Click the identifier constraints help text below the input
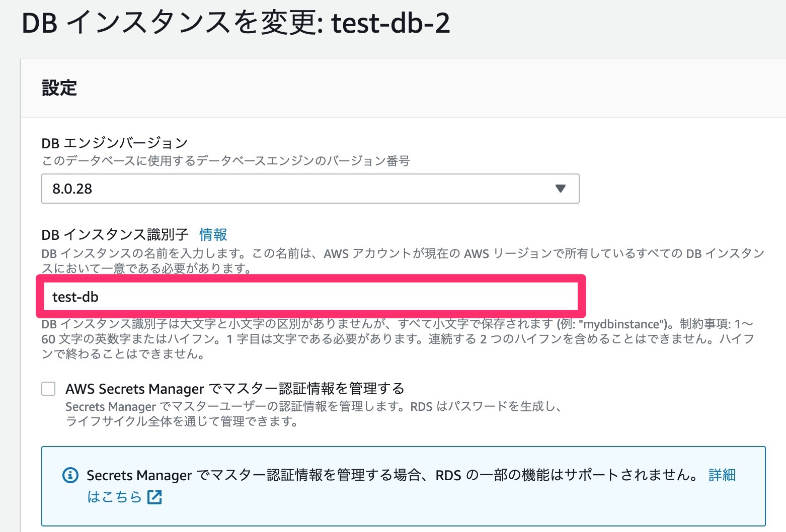786x532 pixels. click(398, 339)
